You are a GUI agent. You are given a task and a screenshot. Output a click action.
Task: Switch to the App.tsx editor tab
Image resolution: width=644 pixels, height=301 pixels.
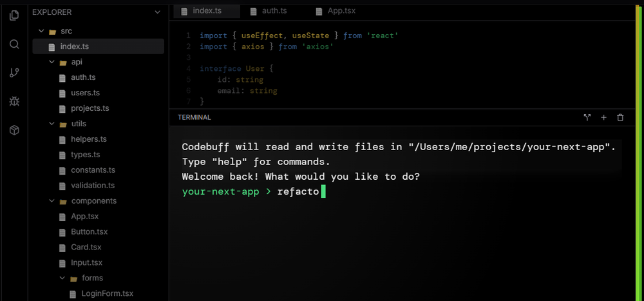[x=336, y=11]
